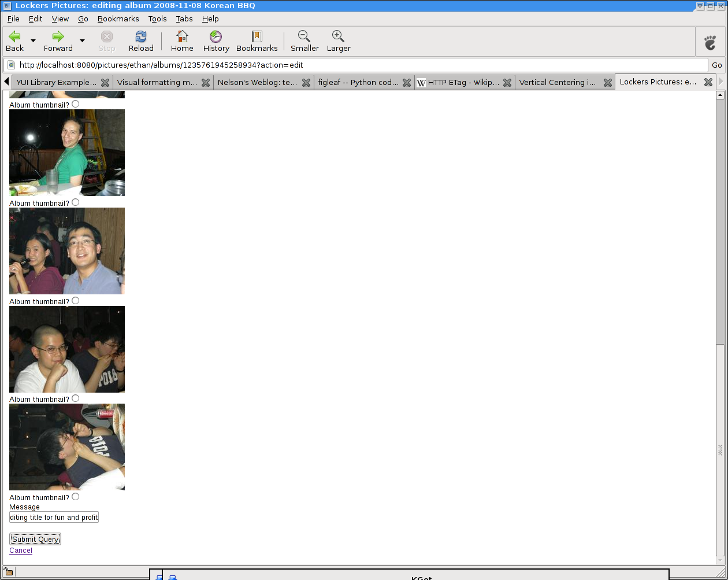Close the Lockers Pictures tab
The image size is (728, 580).
coord(708,82)
